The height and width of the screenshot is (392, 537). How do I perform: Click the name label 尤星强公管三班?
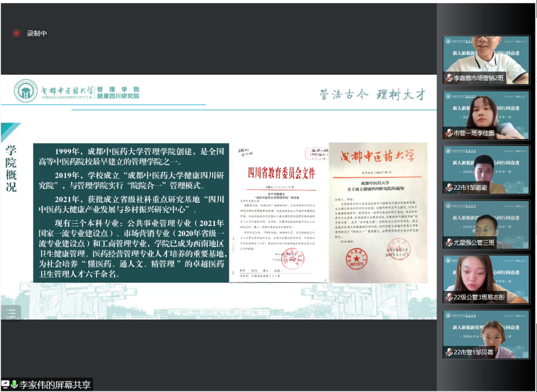474,243
